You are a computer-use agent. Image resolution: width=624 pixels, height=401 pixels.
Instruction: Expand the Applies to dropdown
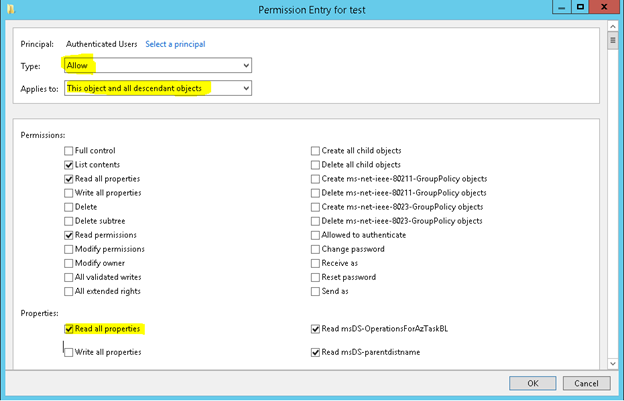point(157,88)
